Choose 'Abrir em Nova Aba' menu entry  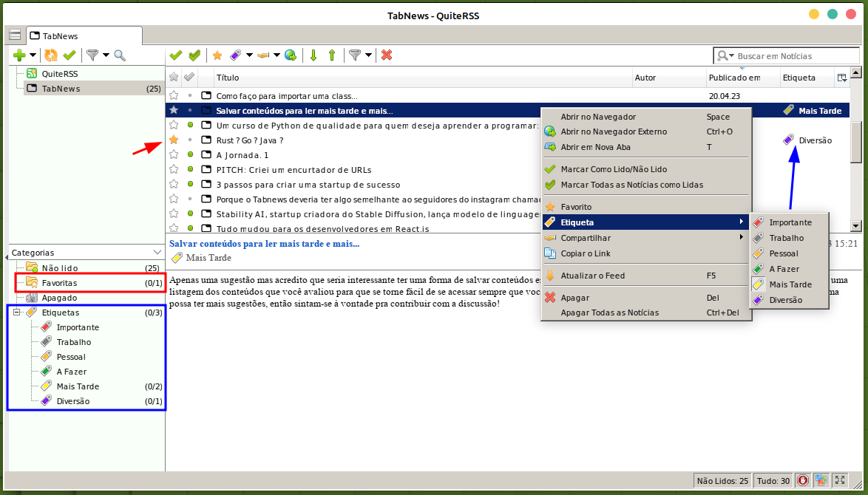tap(646, 147)
